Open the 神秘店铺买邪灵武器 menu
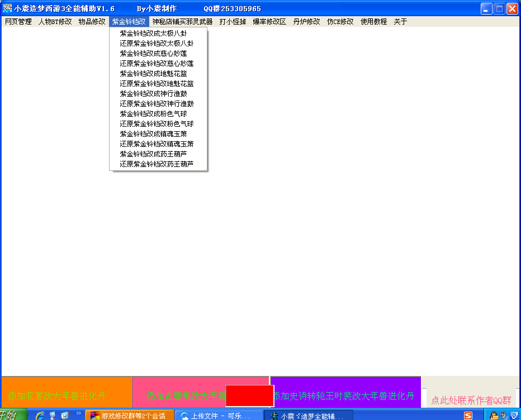This screenshot has height=420, width=521. coord(182,22)
